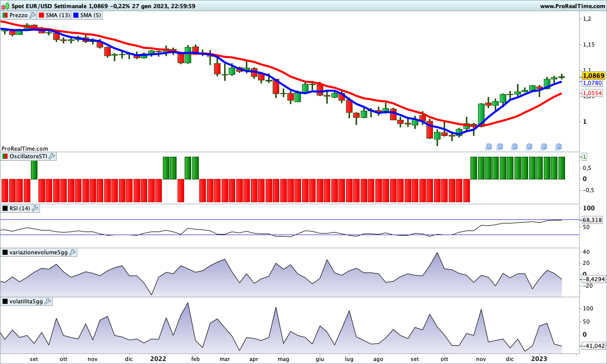Click the Prezzo candlestick color icon

(5, 15)
